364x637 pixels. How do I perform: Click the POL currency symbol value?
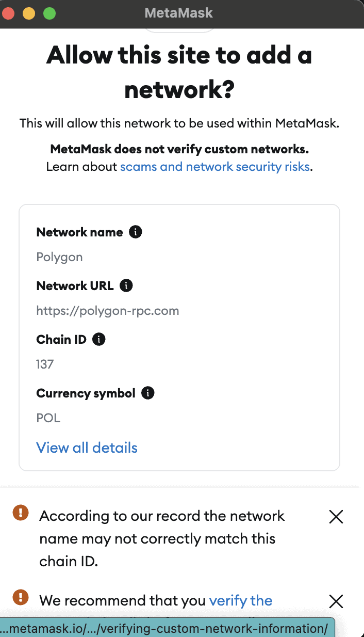click(48, 418)
